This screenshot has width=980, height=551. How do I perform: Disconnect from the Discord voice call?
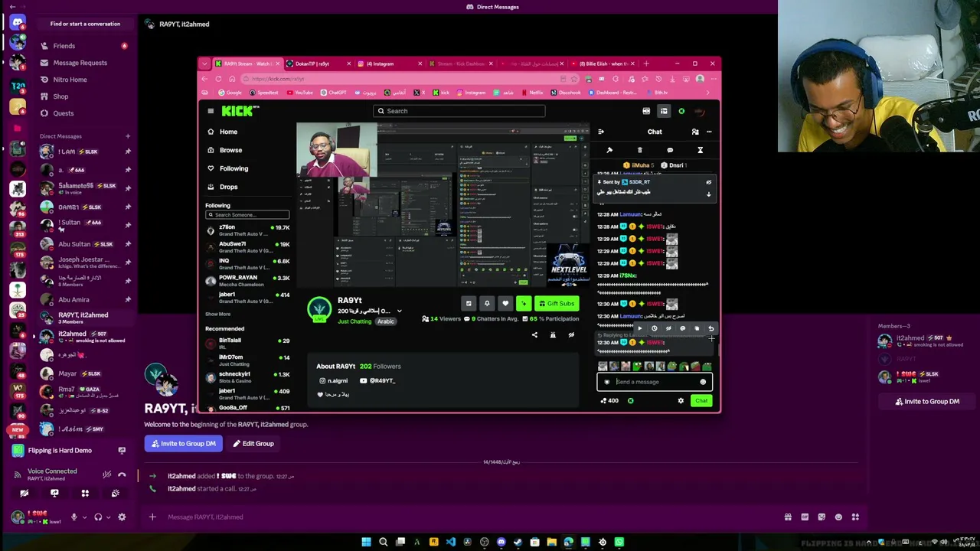click(x=122, y=474)
